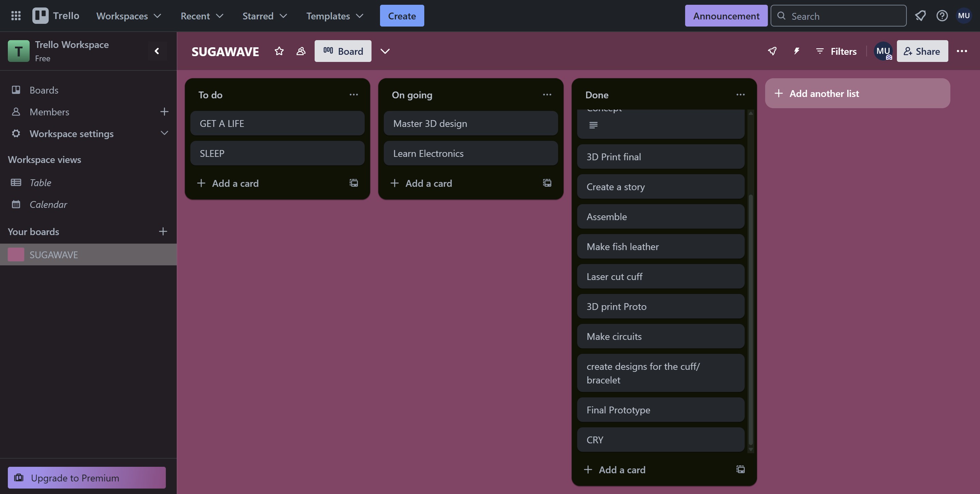Open the GET A LIFE card
Viewport: 980px width, 494px height.
(x=277, y=123)
